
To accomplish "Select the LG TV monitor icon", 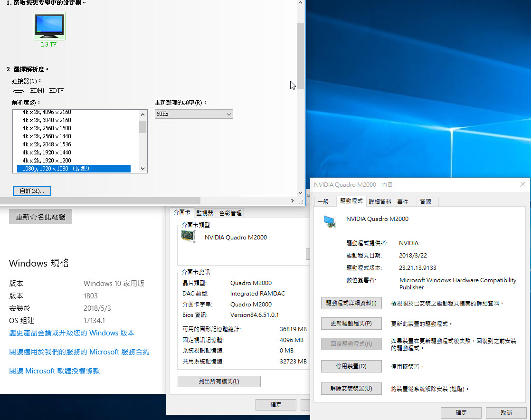I will tap(49, 27).
